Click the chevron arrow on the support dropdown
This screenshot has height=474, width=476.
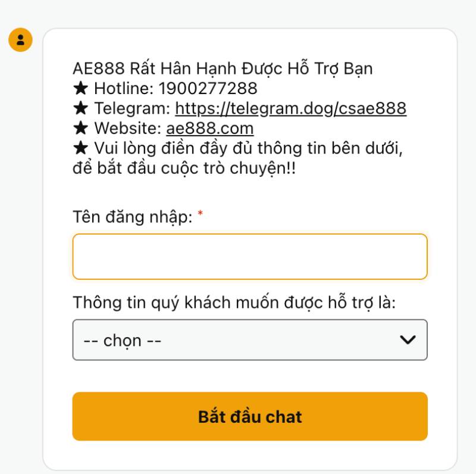pos(407,340)
